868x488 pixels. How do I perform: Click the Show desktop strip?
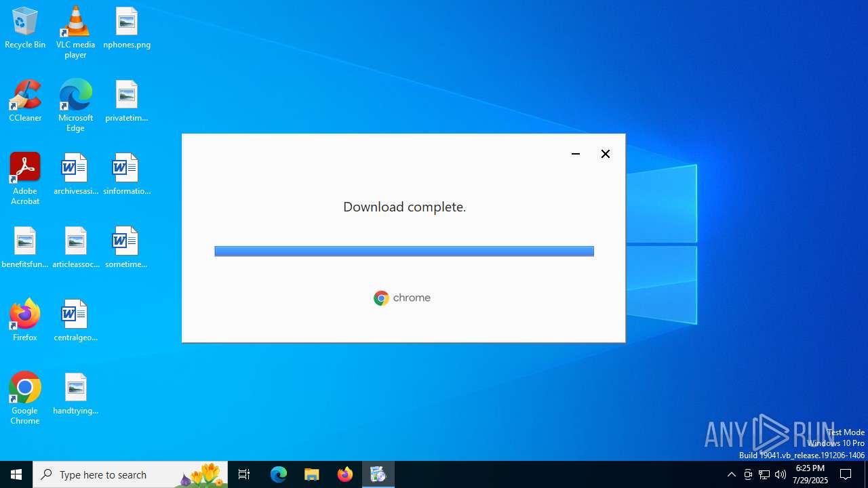866,474
